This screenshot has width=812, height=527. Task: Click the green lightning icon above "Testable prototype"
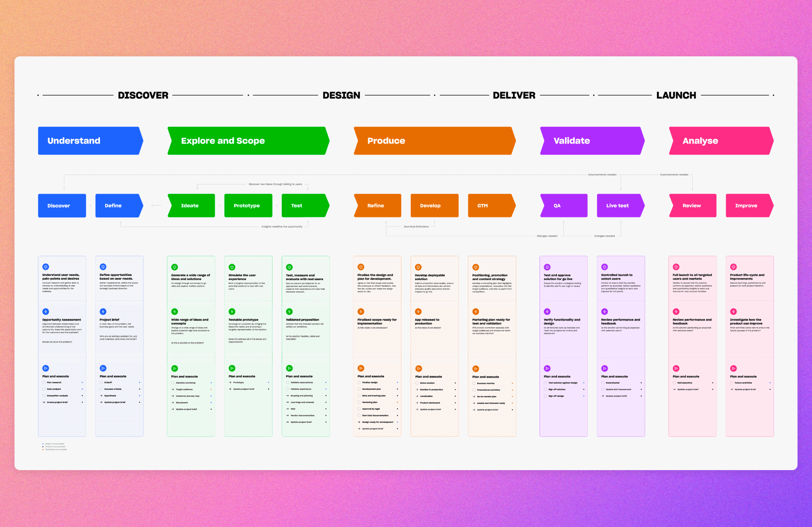point(232,312)
